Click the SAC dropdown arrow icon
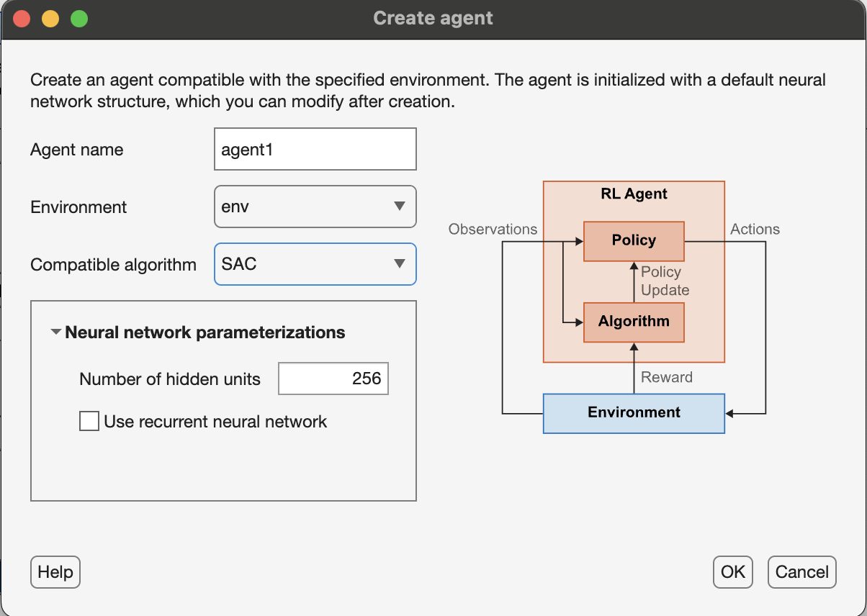The height and width of the screenshot is (616, 867). pyautogui.click(x=400, y=264)
